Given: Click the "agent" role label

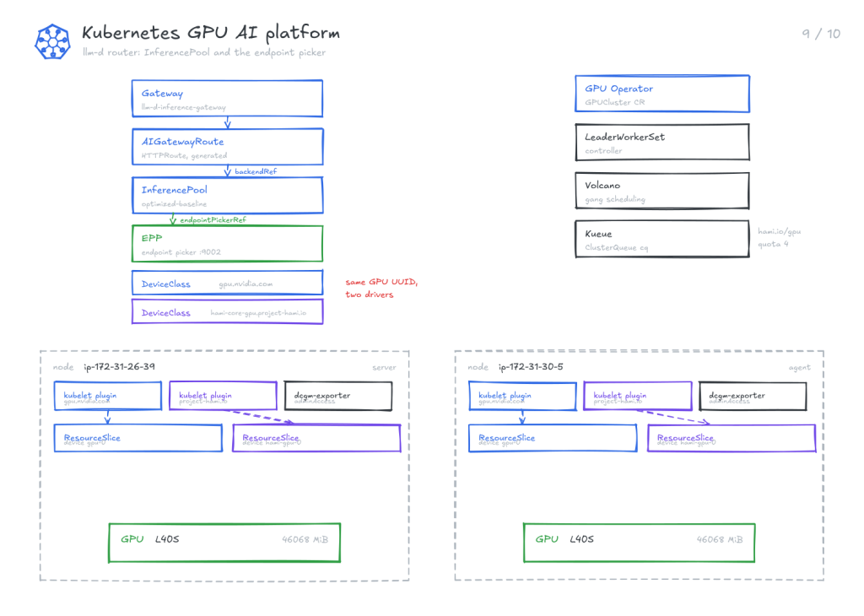Looking at the screenshot, I should tap(800, 368).
